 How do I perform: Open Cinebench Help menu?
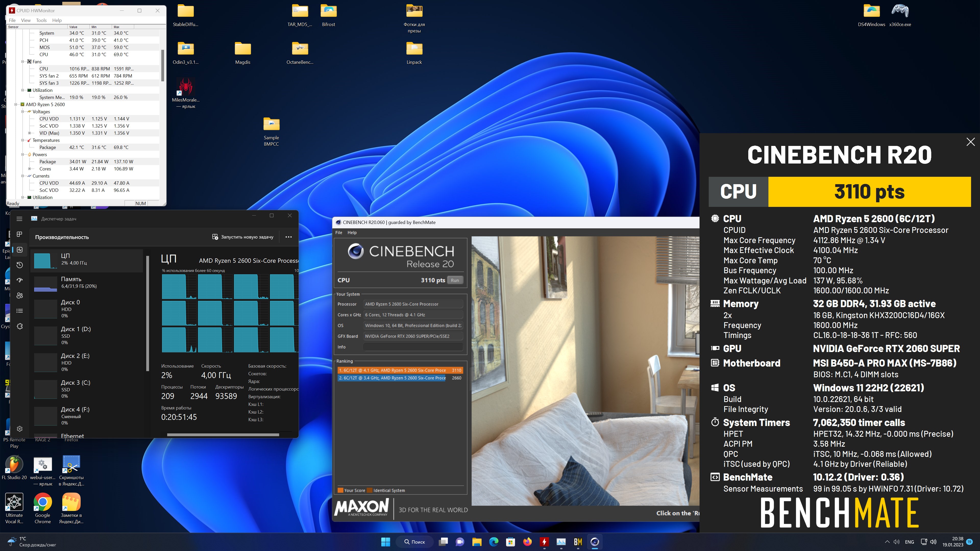point(352,232)
